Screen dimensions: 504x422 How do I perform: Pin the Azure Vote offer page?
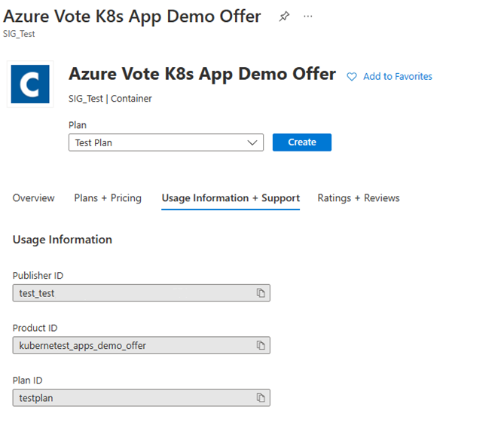284,17
